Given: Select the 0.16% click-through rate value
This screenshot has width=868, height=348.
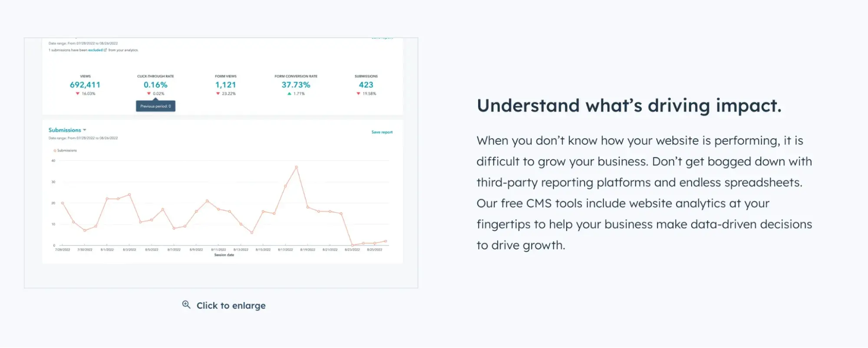Looking at the screenshot, I should click(155, 85).
